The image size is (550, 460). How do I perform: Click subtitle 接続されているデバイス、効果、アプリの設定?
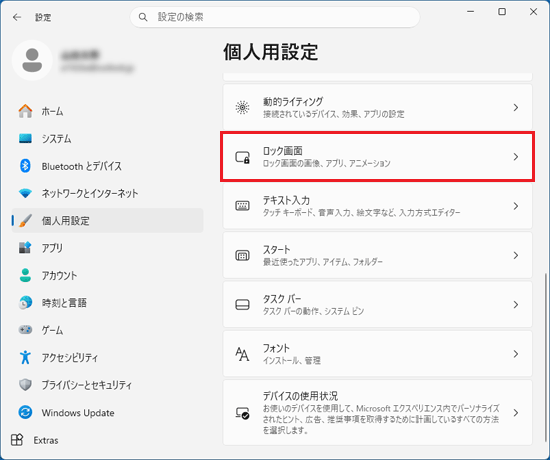(x=334, y=114)
